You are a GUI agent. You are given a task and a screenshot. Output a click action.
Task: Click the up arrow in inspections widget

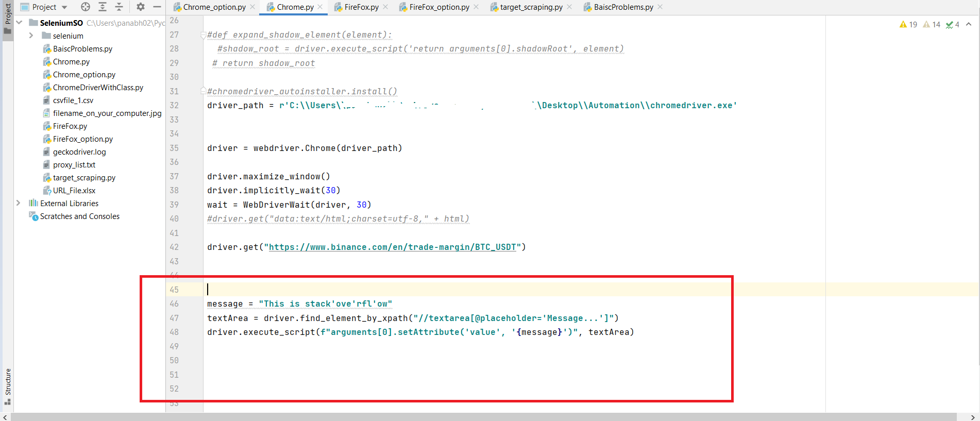pyautogui.click(x=969, y=24)
